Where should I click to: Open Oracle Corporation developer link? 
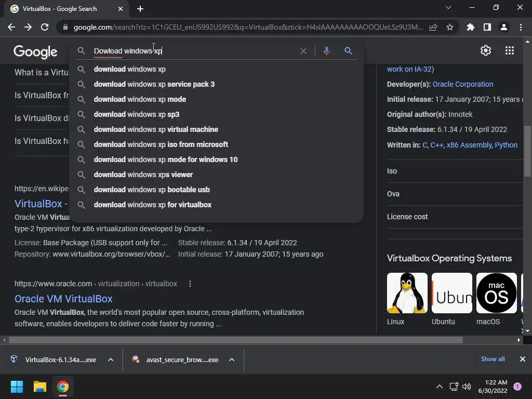[463, 84]
